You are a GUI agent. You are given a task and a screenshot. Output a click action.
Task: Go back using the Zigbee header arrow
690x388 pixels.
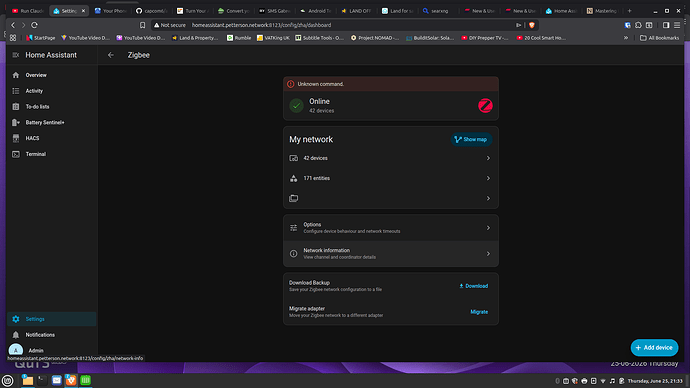tap(111, 55)
